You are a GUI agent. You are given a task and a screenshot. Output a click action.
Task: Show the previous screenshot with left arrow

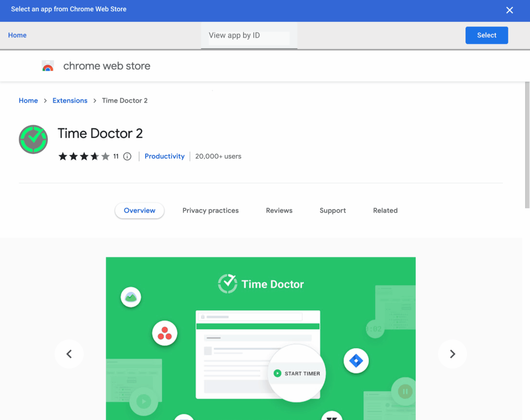coord(69,354)
